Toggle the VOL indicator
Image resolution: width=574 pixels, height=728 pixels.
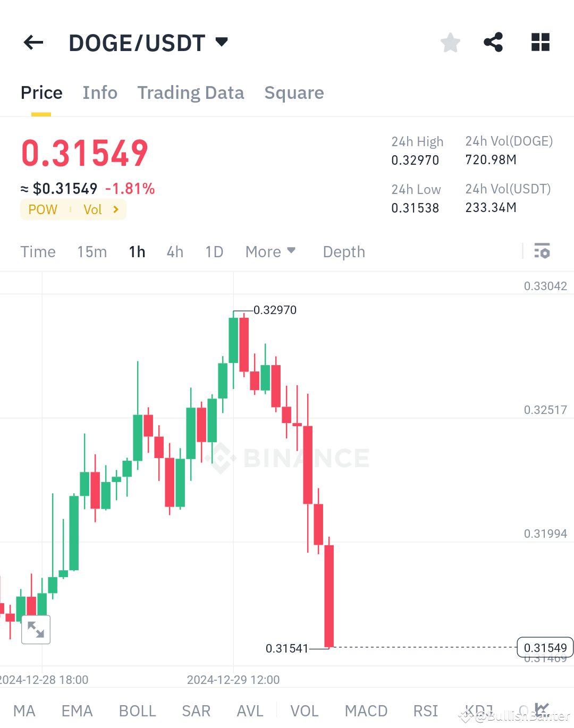click(303, 710)
